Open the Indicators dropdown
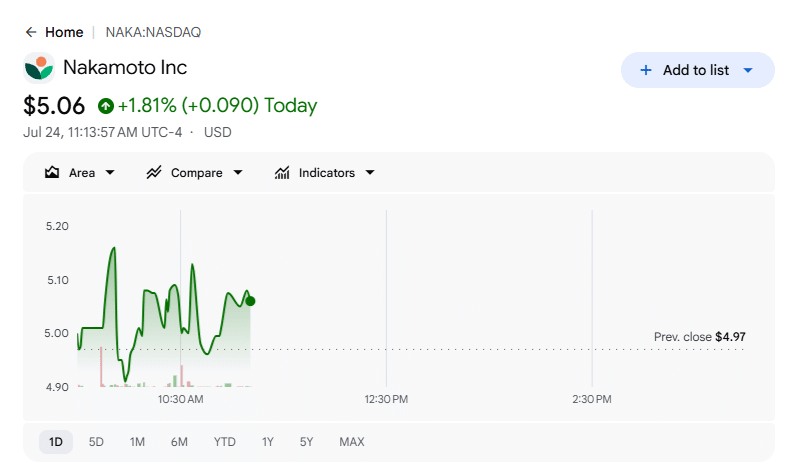The width and height of the screenshot is (797, 472). point(370,173)
